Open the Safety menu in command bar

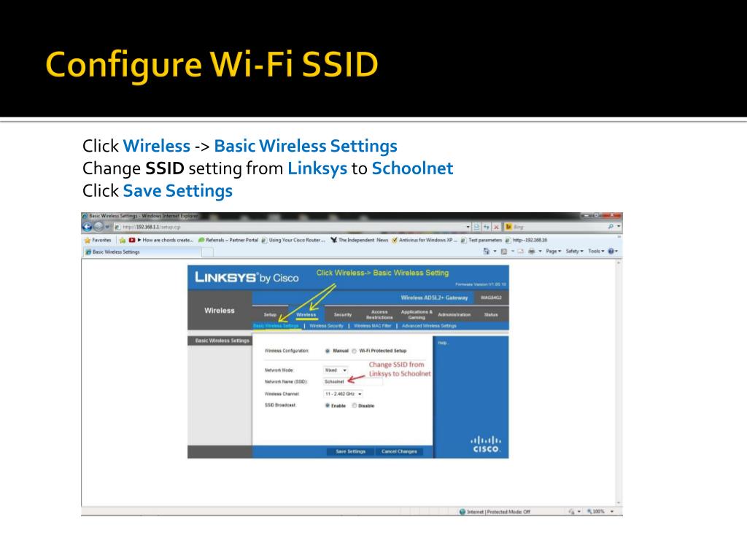pos(574,251)
